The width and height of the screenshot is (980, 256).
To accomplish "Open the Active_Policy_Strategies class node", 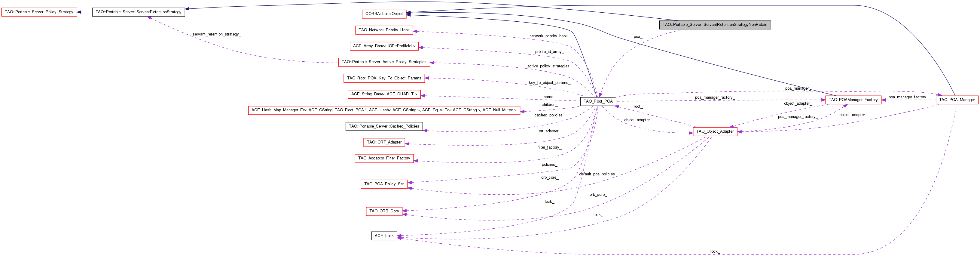I will [x=384, y=62].
